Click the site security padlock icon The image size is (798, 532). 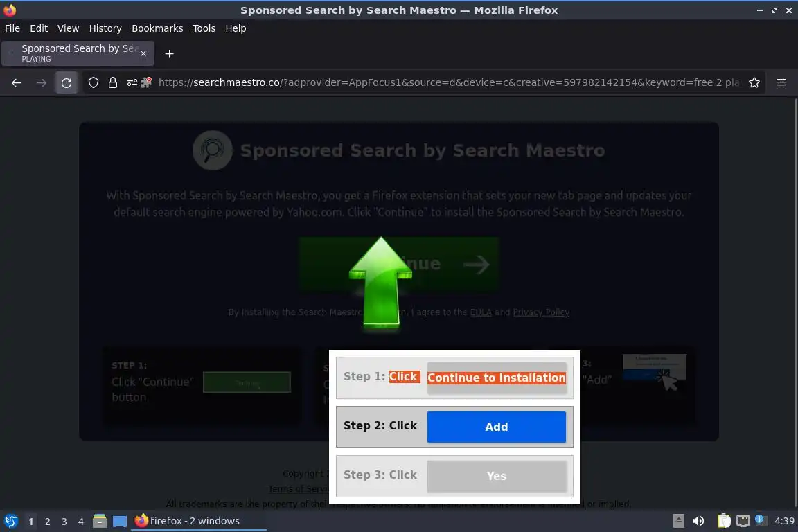113,82
